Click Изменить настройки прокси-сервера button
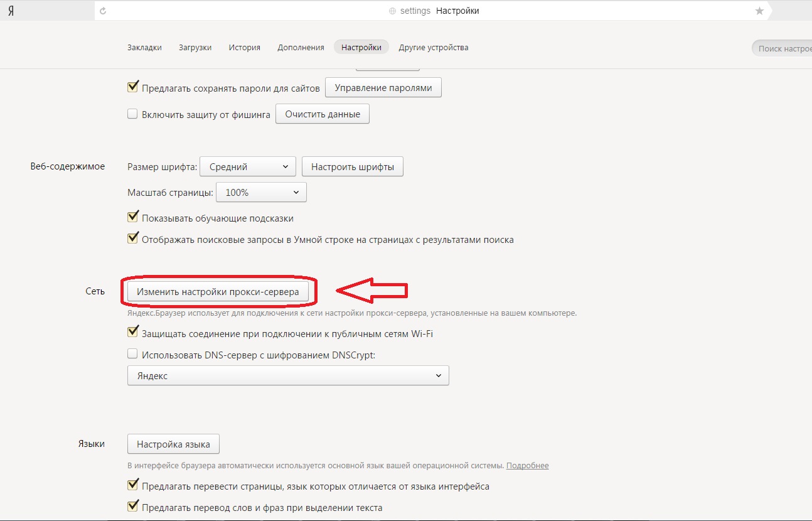The width and height of the screenshot is (812, 521). (218, 292)
